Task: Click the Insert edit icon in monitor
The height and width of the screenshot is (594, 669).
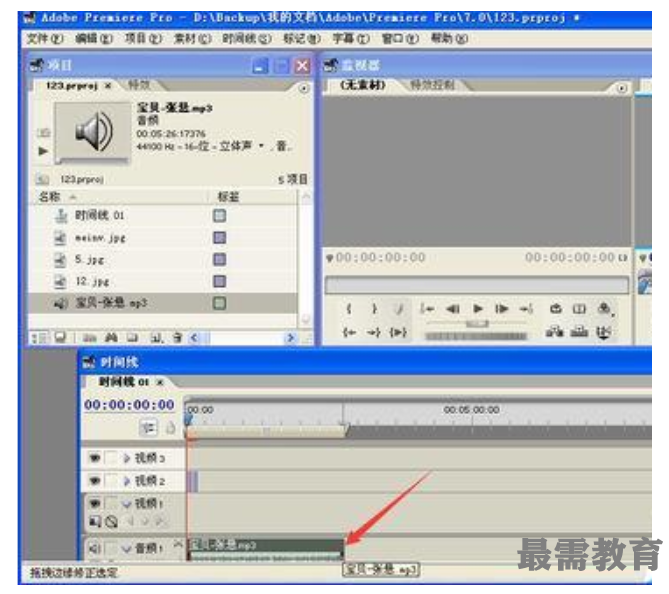Action: (554, 332)
